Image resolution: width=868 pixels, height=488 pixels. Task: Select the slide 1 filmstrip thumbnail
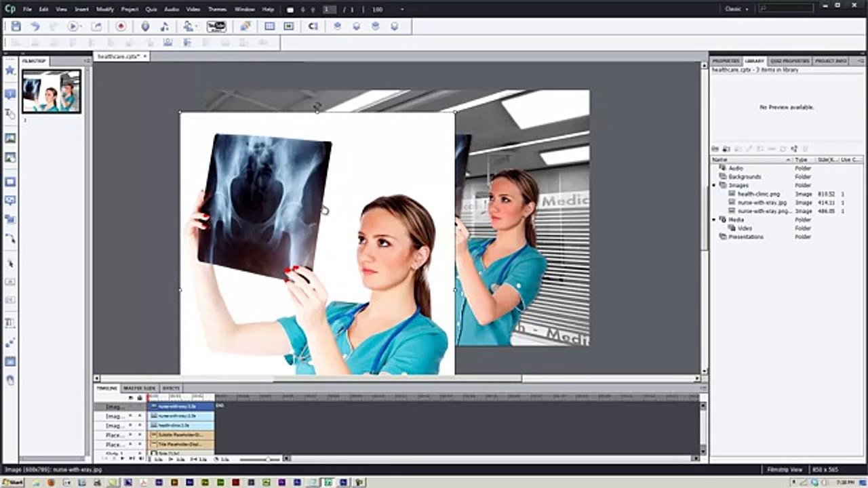pyautogui.click(x=52, y=91)
